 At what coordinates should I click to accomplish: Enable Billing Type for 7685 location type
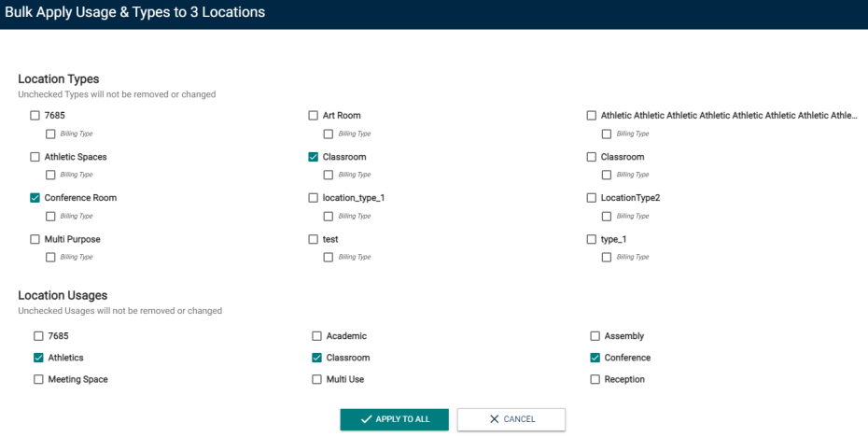tap(50, 134)
